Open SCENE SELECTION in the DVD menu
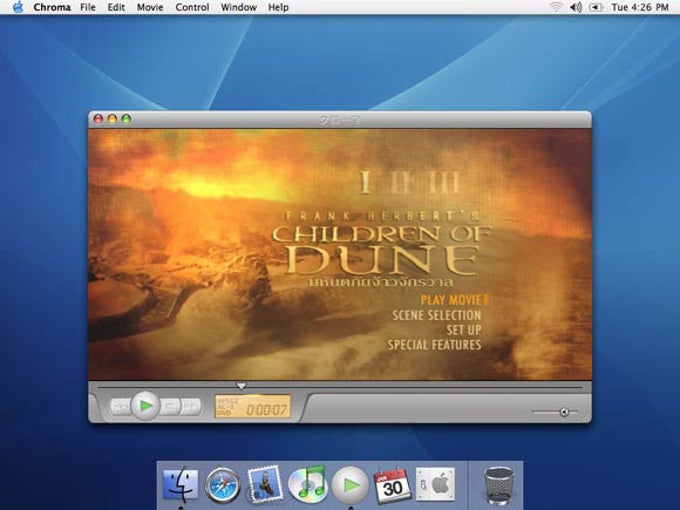 point(436,315)
